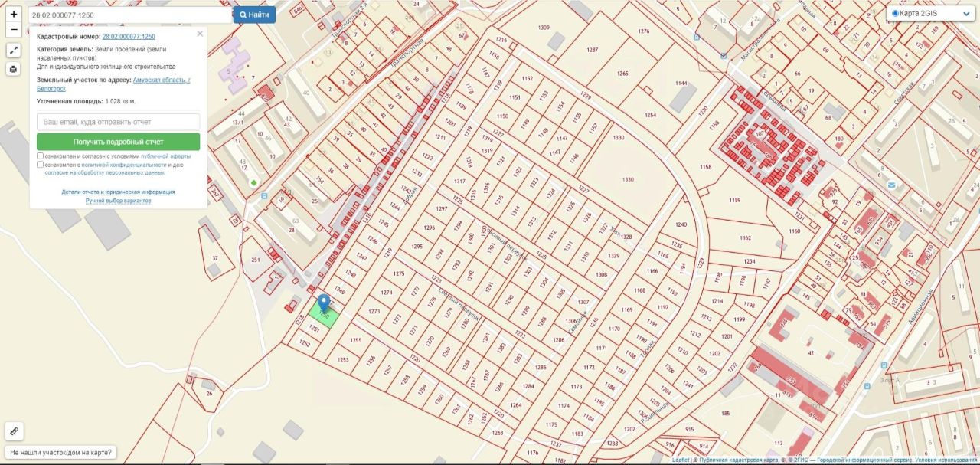Click parcel labeled 1284 on map
This screenshot has height=465, width=980.
(528, 387)
